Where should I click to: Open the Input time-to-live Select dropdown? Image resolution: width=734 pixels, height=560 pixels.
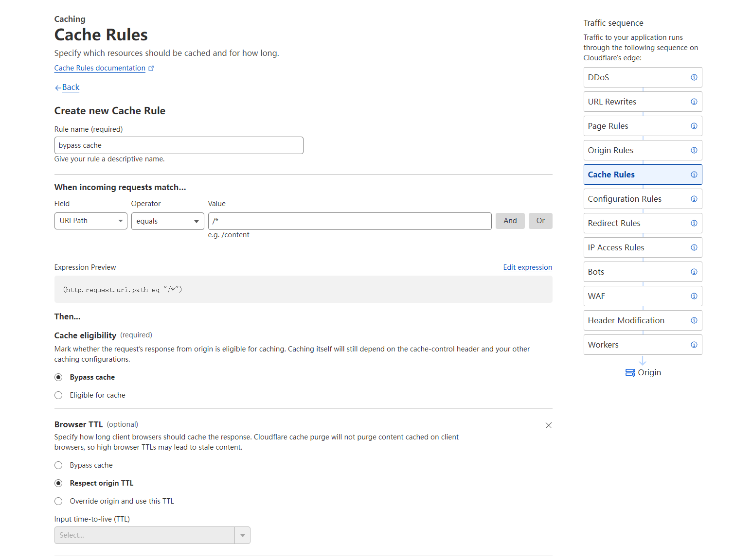(x=152, y=535)
